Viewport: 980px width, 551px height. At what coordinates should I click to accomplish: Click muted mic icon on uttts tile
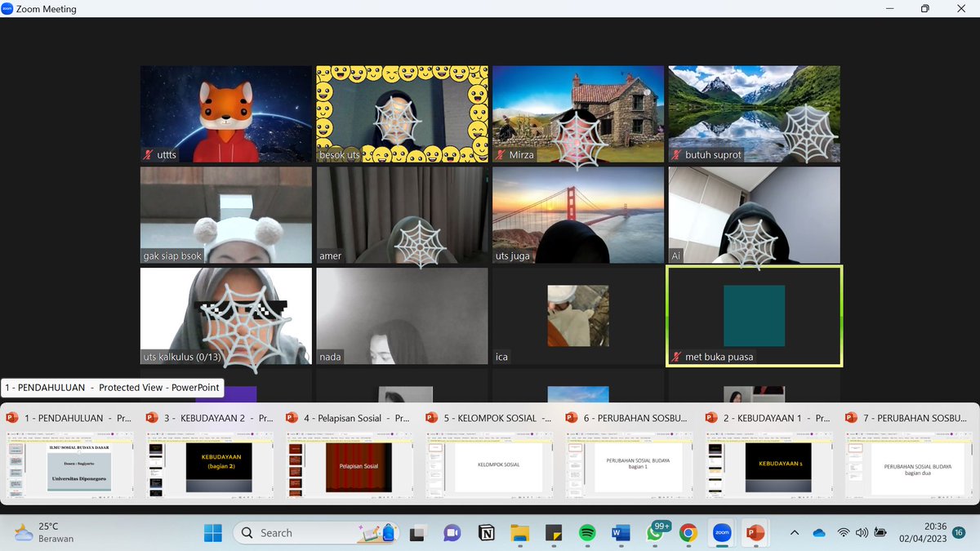[149, 154]
